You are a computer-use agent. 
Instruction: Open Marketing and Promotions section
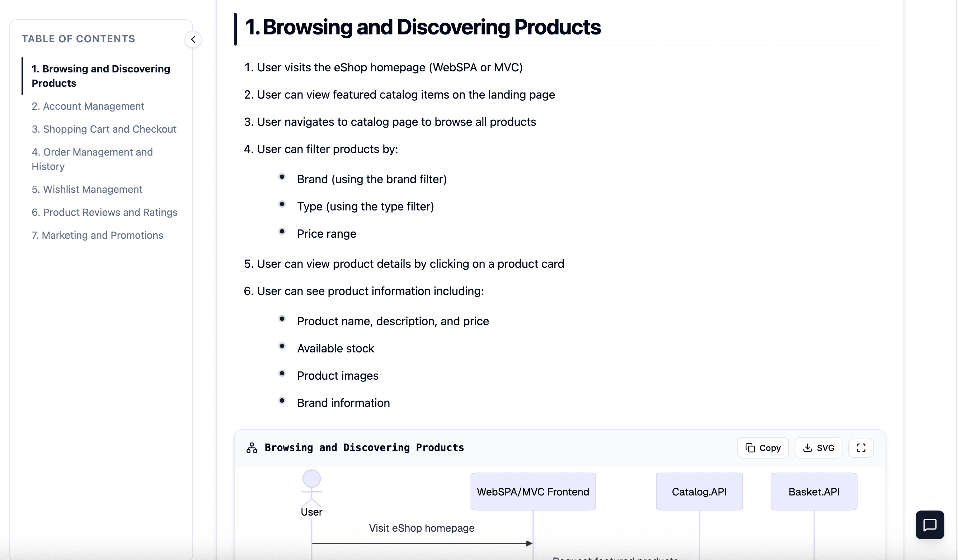pos(97,235)
